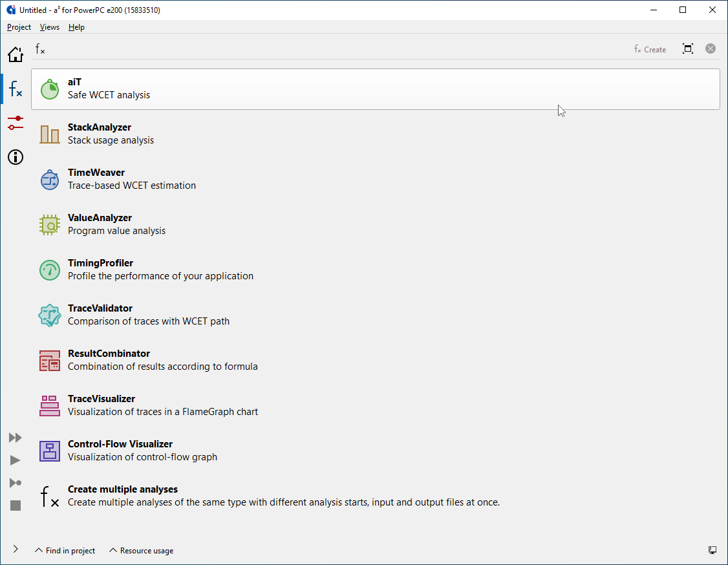Viewport: 728px width, 565px height.
Task: Open the red sliders Setup icon
Action: pos(16,123)
